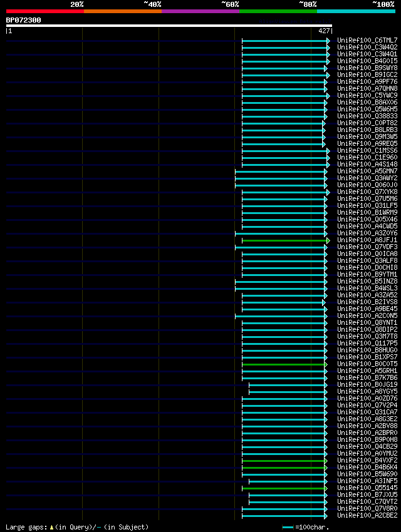
Task: Select the UniRef100_A3Z0Y6 label
Action: click(x=367, y=233)
